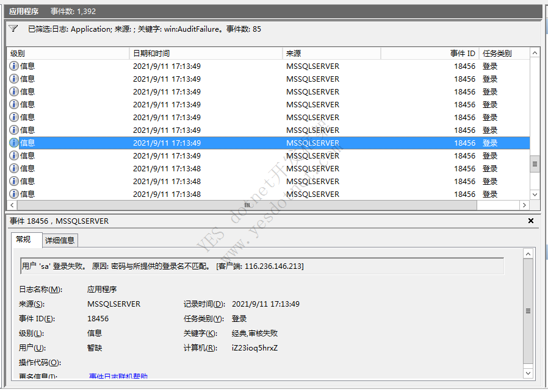Click MSSQLSERVER in the highlighted row
Screen dimensions: 548x392
point(313,143)
